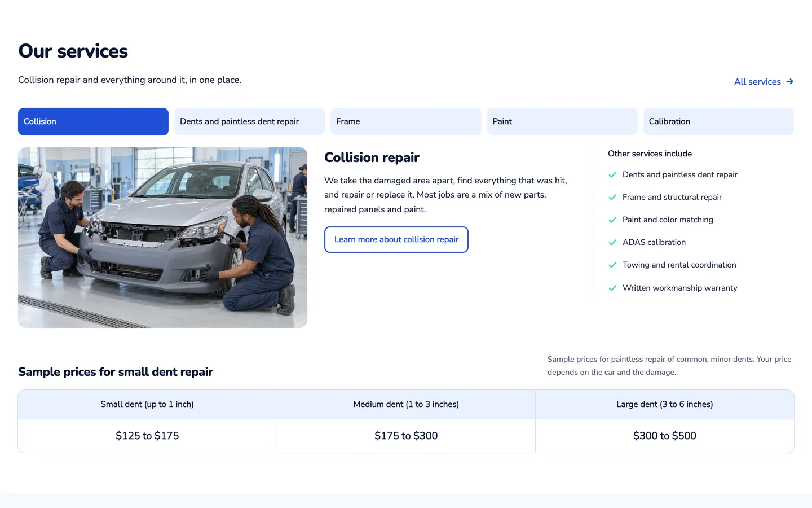This screenshot has width=812, height=508.
Task: Click 'Small dent (up to 1 inch)' header cell
Action: tap(147, 404)
